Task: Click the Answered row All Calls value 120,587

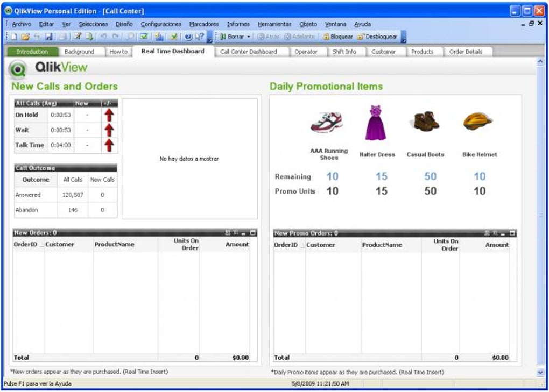Action: point(73,195)
